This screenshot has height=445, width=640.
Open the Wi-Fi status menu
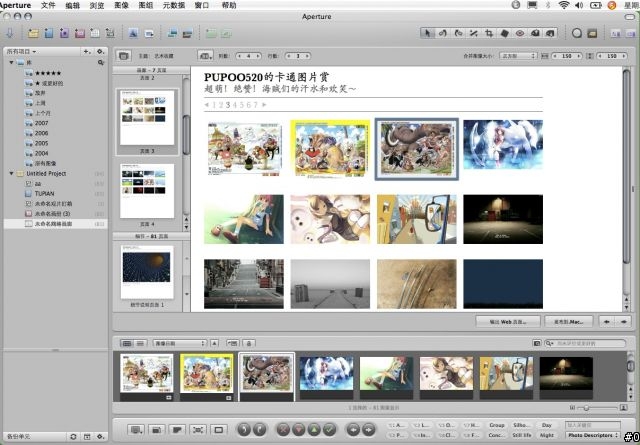pyautogui.click(x=564, y=5)
